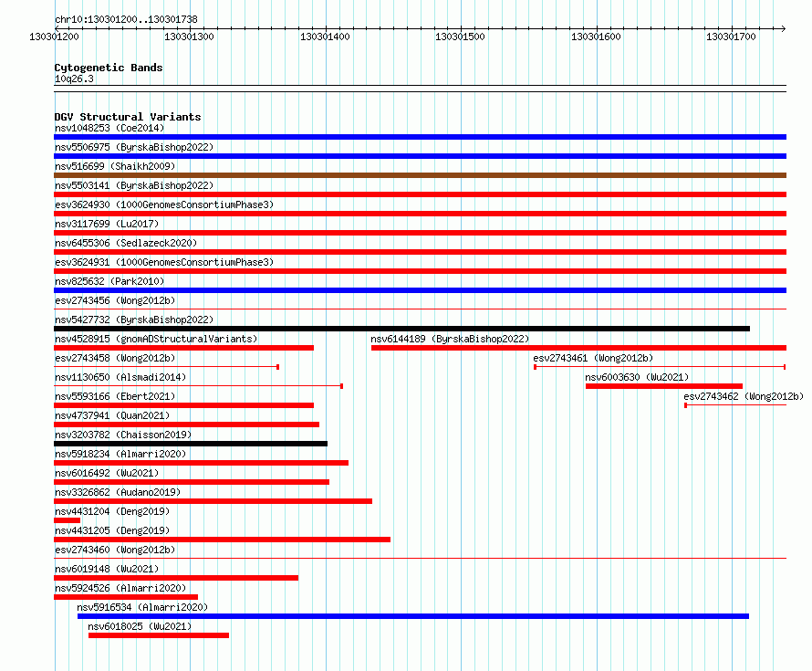Open the esv2743458 (Wong2012b) label
Image resolution: width=812 pixels, height=671 pixels.
point(115,358)
